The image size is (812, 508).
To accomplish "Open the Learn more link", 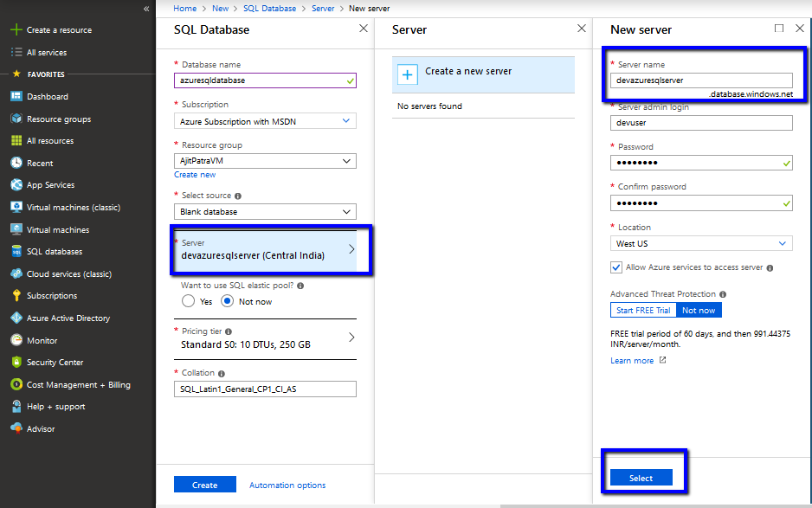I will 632,361.
